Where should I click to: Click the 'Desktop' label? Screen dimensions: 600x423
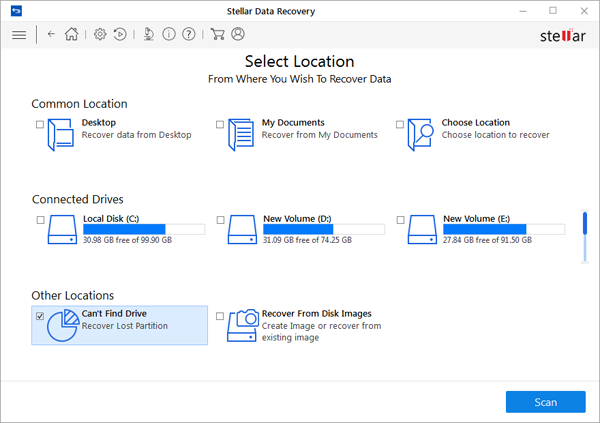99,122
